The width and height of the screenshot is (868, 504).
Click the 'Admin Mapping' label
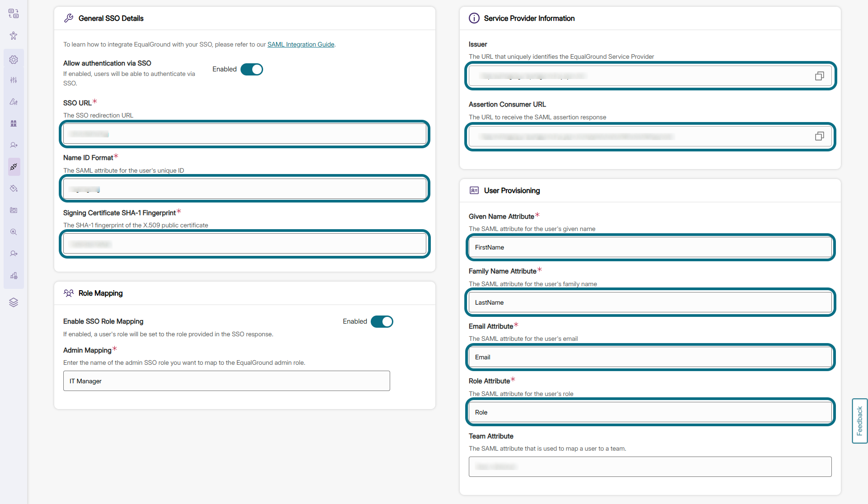pos(87,350)
